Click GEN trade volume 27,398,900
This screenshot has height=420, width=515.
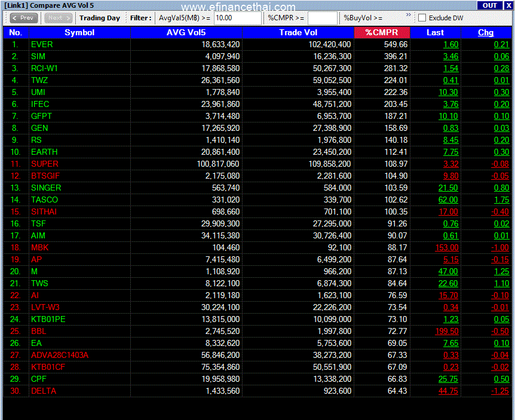click(x=332, y=128)
